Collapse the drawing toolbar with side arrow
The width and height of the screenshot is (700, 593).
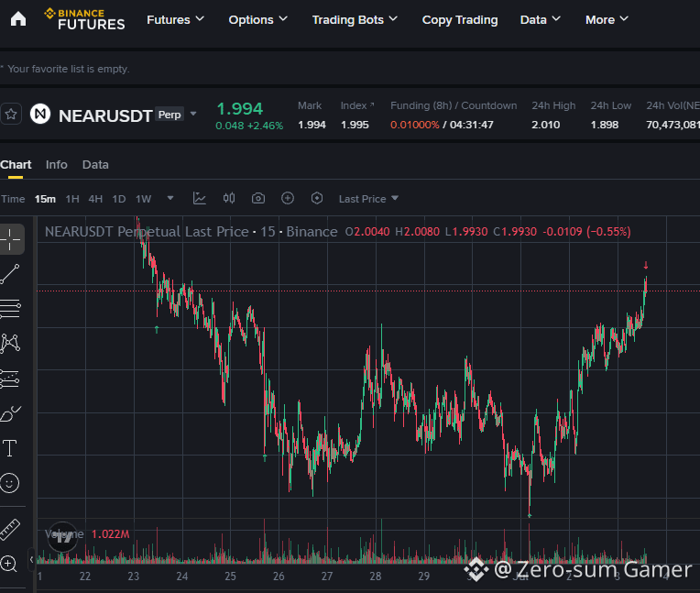pyautogui.click(x=31, y=559)
